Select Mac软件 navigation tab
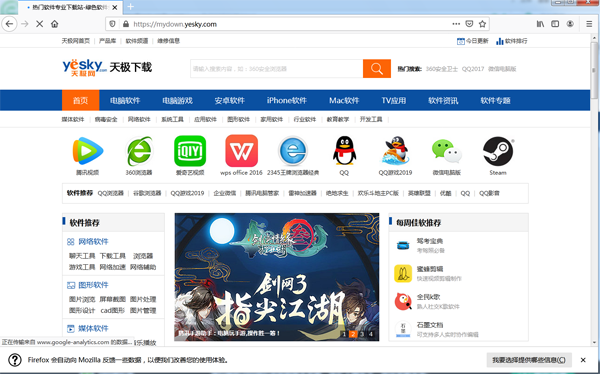This screenshot has height=374, width=600. click(x=344, y=100)
